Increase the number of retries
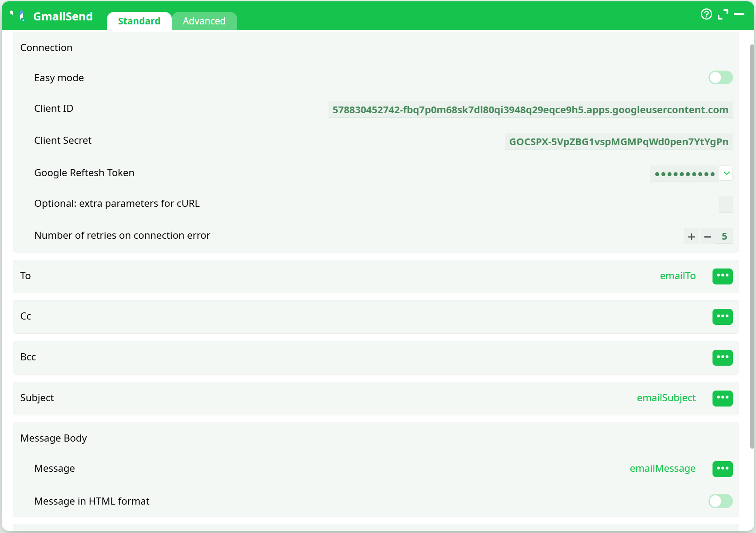 pos(691,236)
